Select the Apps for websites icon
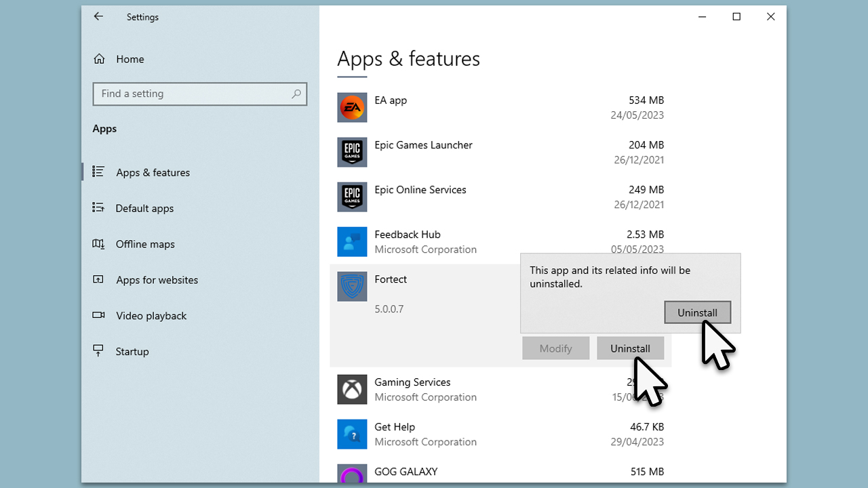The image size is (868, 488). tap(98, 280)
